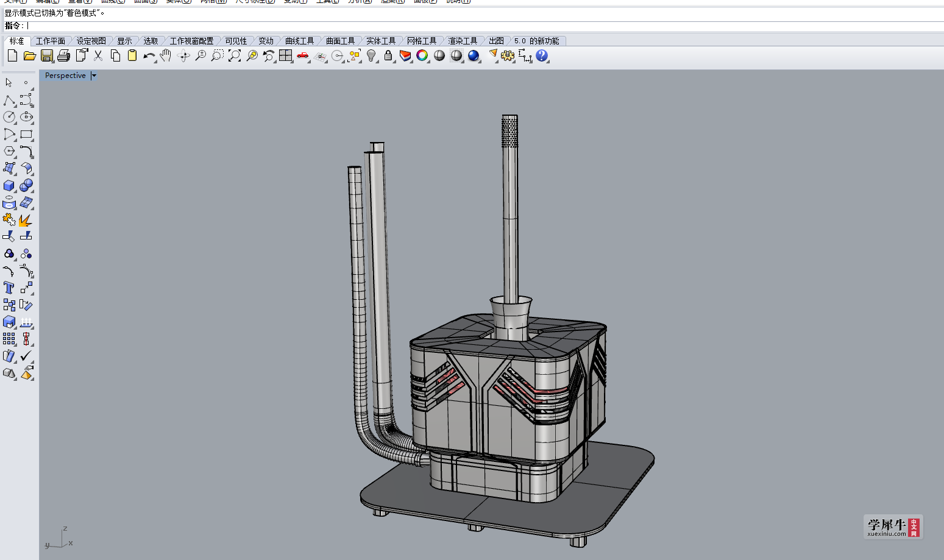Switch to the 标准 toolbar tab
This screenshot has width=944, height=560.
[16, 41]
